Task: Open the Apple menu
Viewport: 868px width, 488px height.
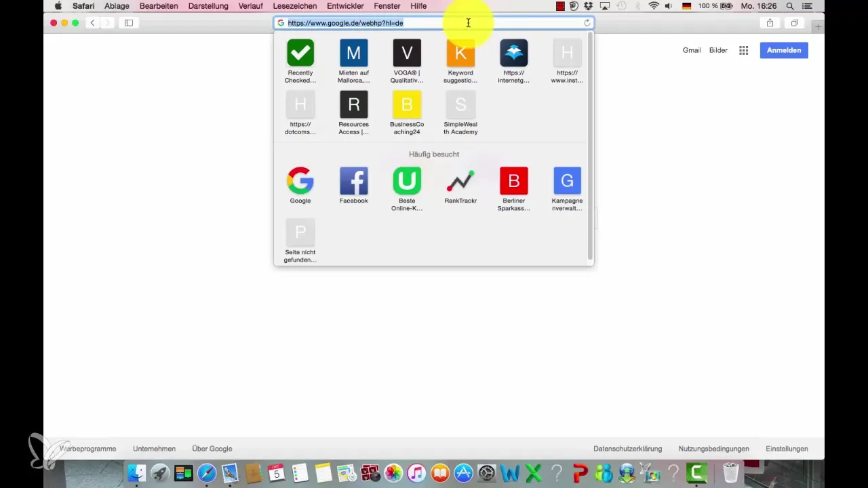Action: pos(58,6)
